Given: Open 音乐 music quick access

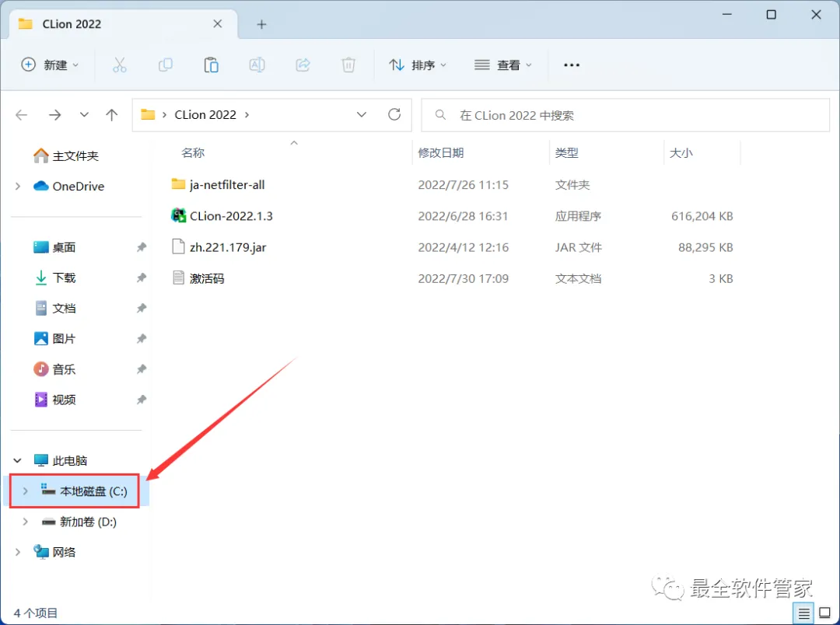Looking at the screenshot, I should 54,369.
